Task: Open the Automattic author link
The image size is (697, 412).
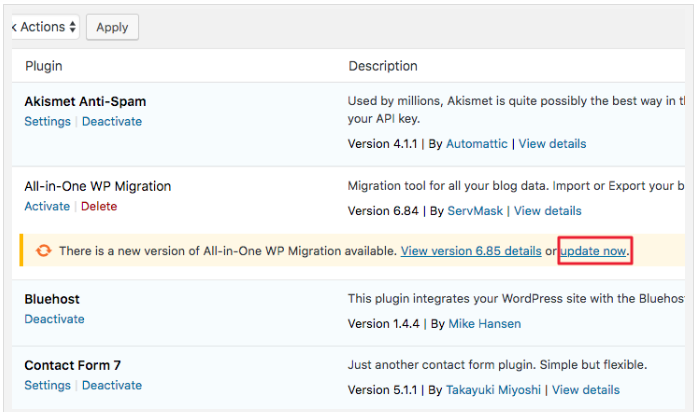Action: [x=477, y=144]
